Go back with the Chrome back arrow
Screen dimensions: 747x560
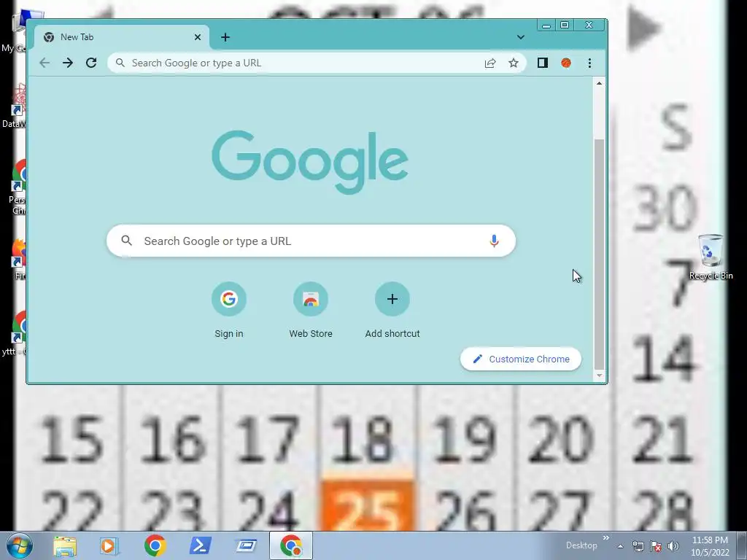(44, 63)
